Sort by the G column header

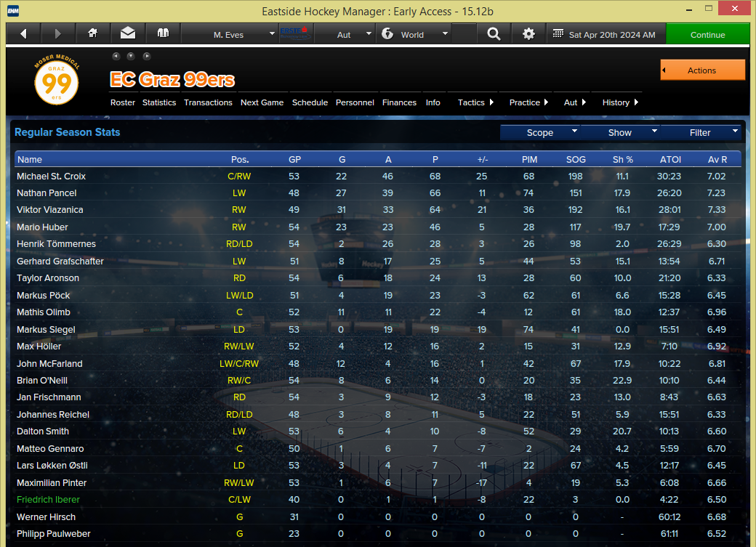tap(342, 159)
